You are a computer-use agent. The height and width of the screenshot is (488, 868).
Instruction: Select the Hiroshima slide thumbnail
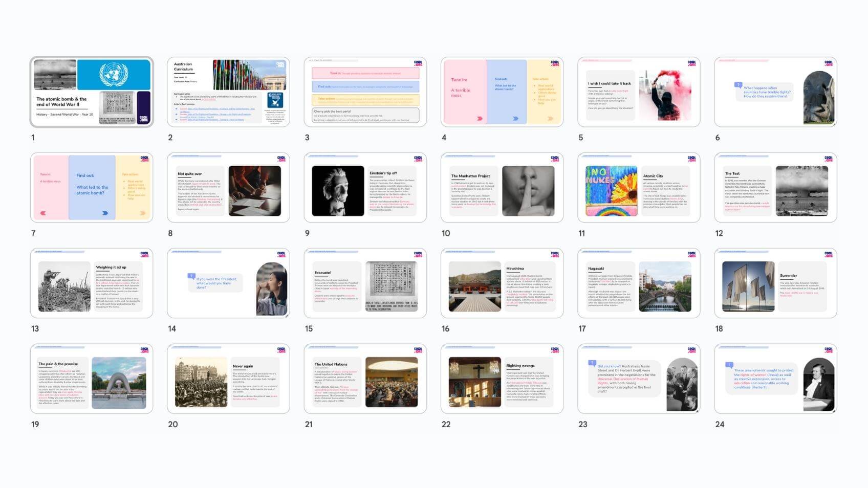tap(502, 283)
